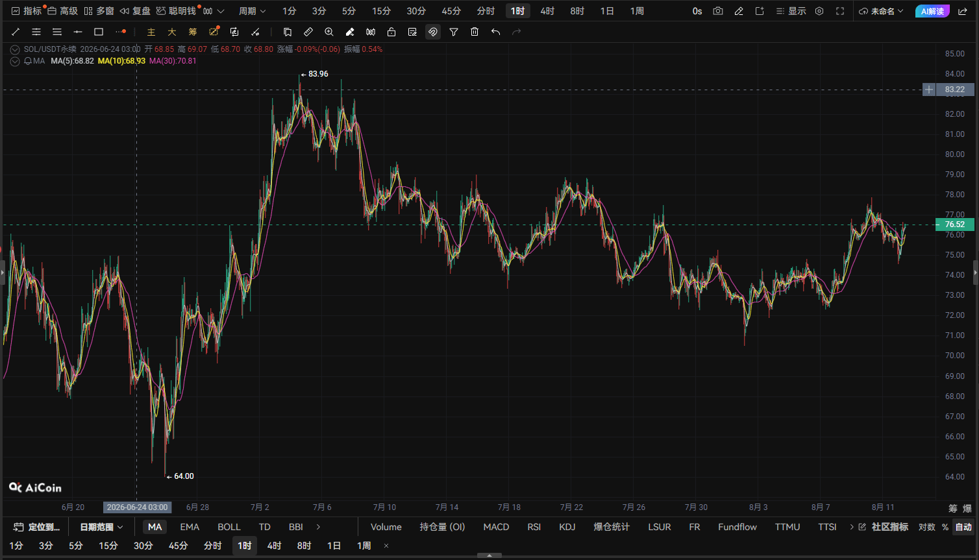Share the chart using the share icon
The image size is (979, 560).
[x=963, y=11]
